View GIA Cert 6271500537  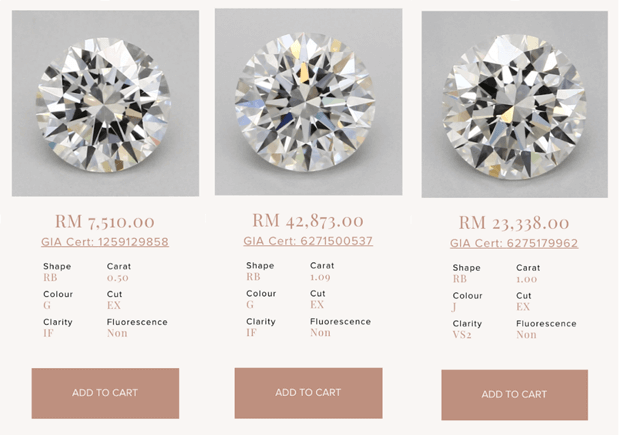[x=308, y=241]
